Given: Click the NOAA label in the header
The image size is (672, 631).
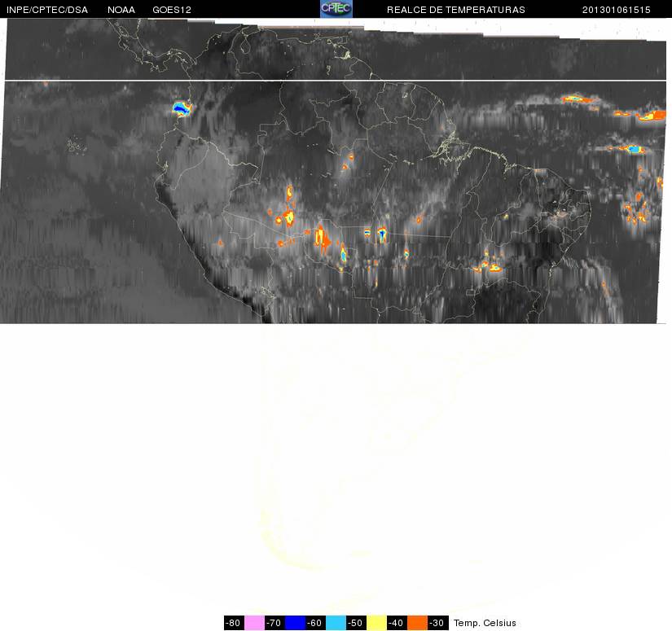Looking at the screenshot, I should [x=121, y=10].
